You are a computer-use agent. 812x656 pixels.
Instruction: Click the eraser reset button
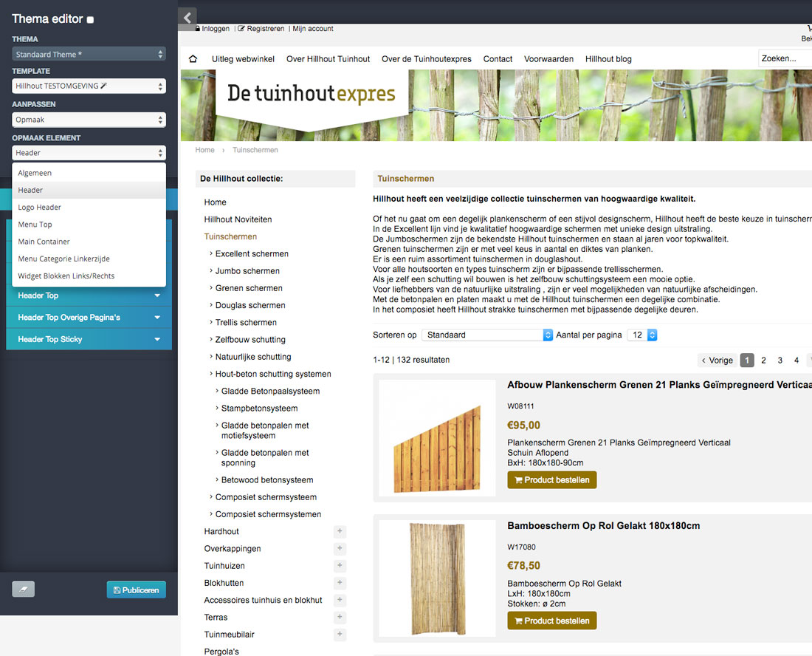coord(24,590)
